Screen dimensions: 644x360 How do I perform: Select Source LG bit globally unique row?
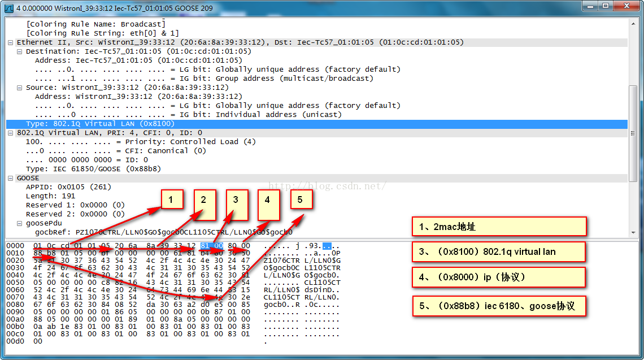click(217, 106)
